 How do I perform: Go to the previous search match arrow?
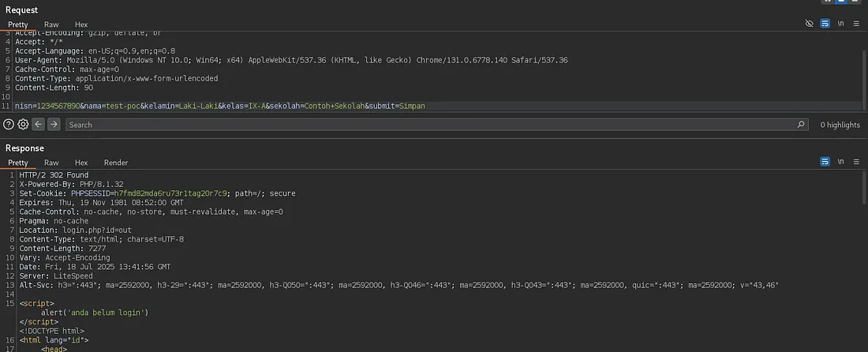(x=38, y=125)
